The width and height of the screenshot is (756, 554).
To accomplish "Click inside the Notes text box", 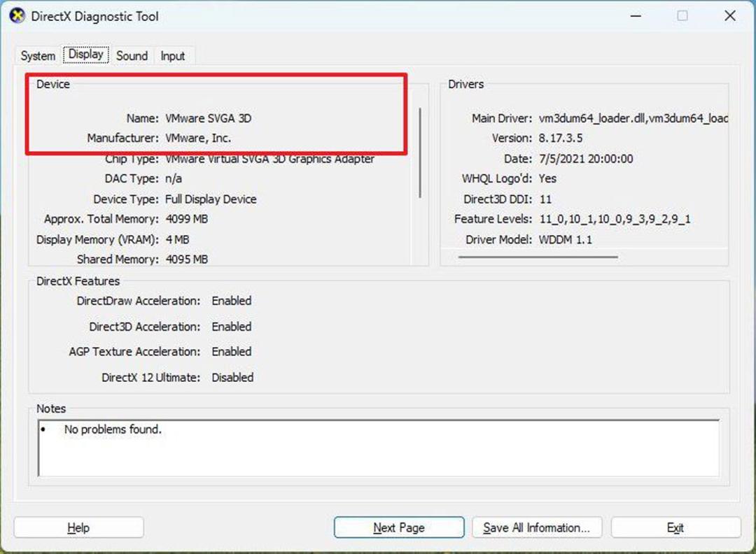I will click(379, 448).
